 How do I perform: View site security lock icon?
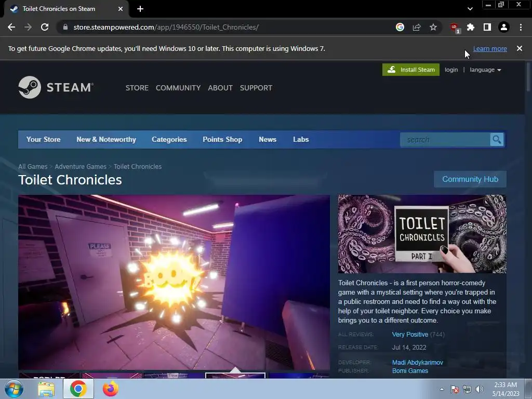pyautogui.click(x=65, y=27)
